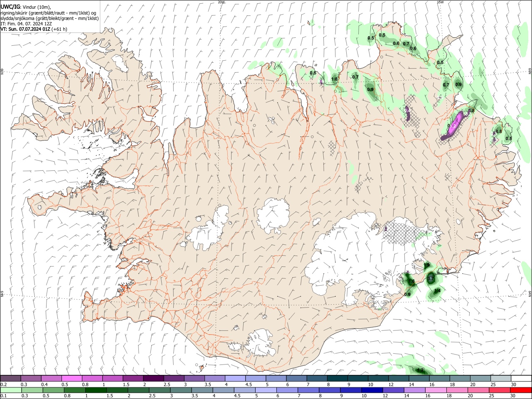Pick the violet swatch labeled 12 in the bottom legend row
Screen dimensions: 532x399
click(393, 390)
